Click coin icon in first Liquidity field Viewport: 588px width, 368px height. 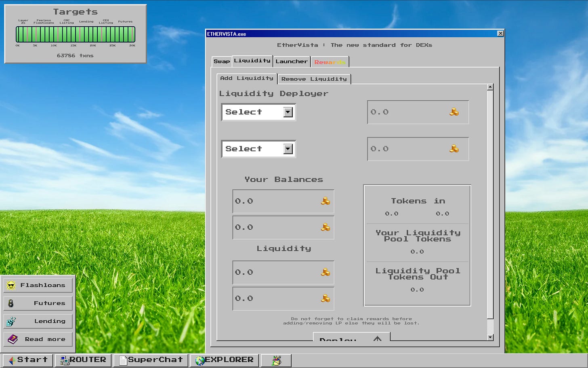[325, 272]
